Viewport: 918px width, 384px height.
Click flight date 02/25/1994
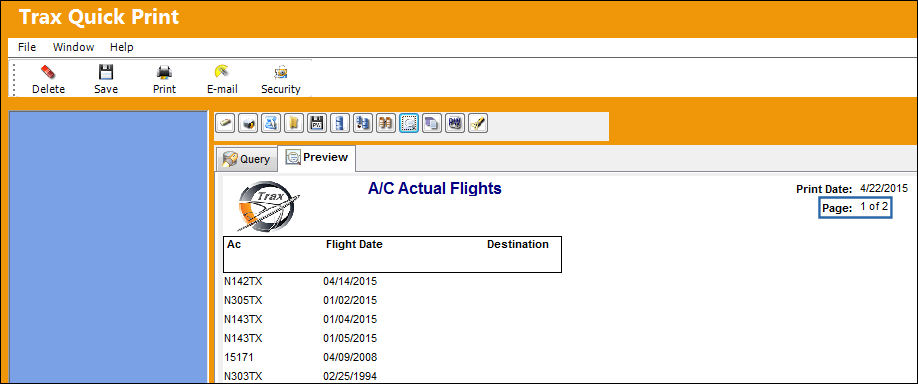[350, 376]
